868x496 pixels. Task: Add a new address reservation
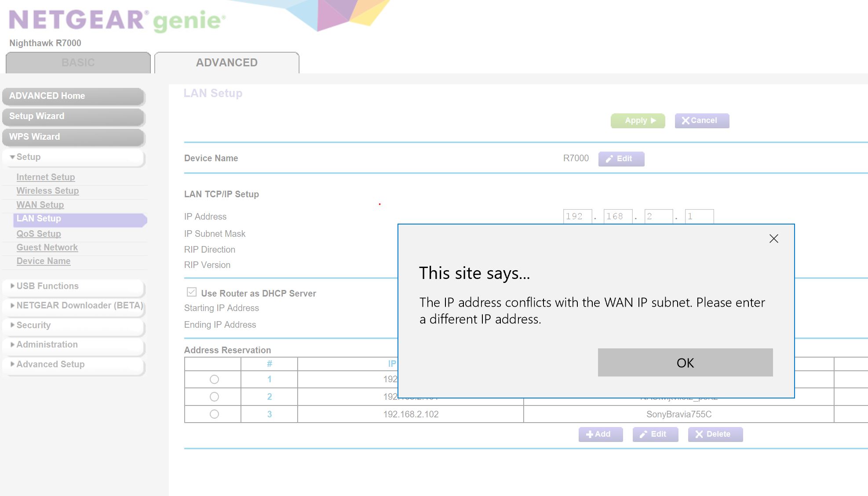(x=601, y=434)
